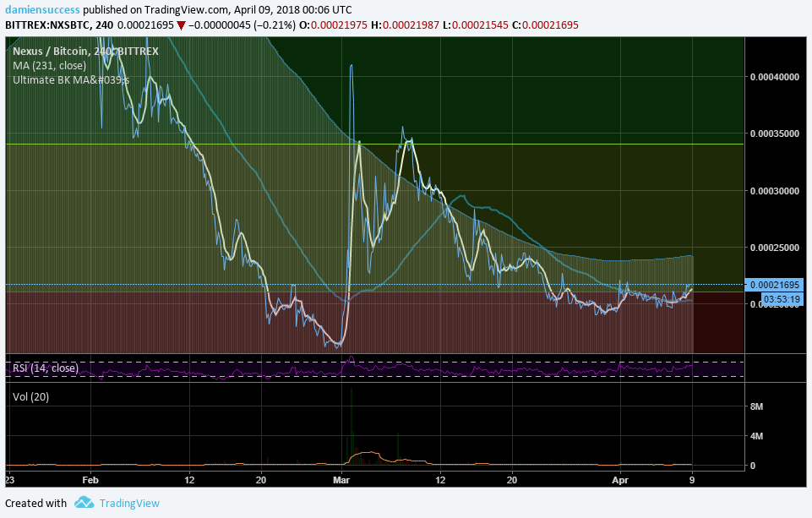Click the Apr date label on time axis

[x=620, y=480]
